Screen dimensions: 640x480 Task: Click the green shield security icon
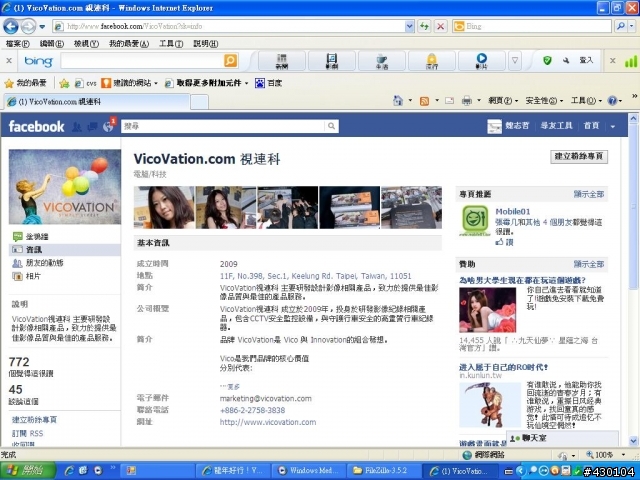[x=547, y=61]
